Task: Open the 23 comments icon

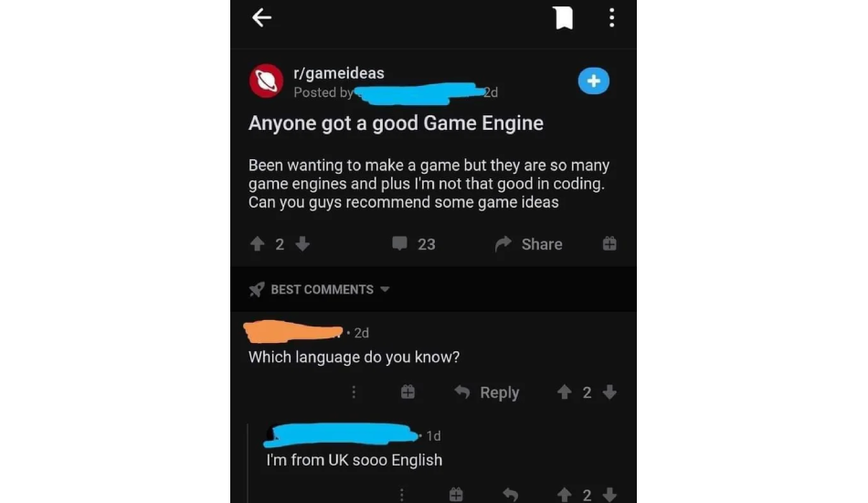Action: (x=399, y=244)
